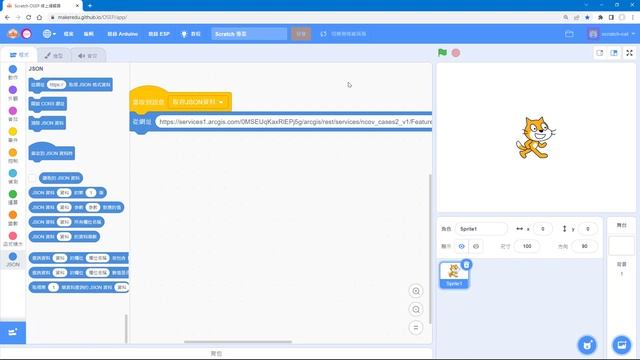Open the Arduino firmware menu
Image resolution: width=640 pixels, height=360 pixels.
click(x=122, y=34)
